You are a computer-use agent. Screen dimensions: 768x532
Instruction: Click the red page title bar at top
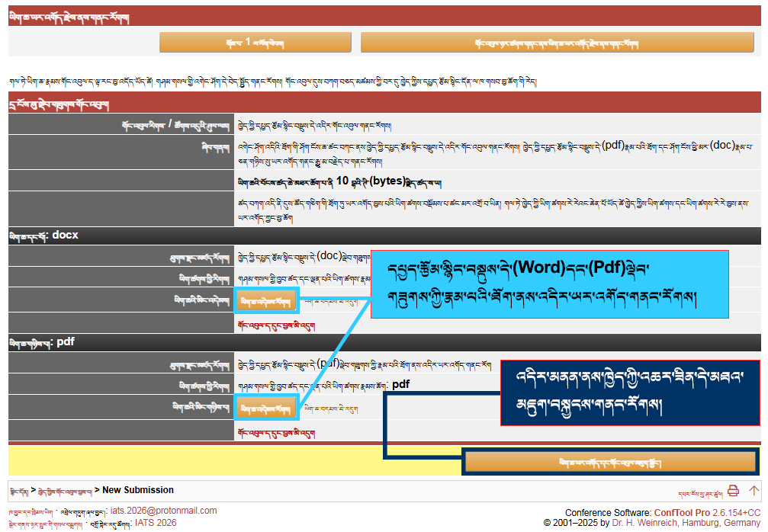(381, 17)
